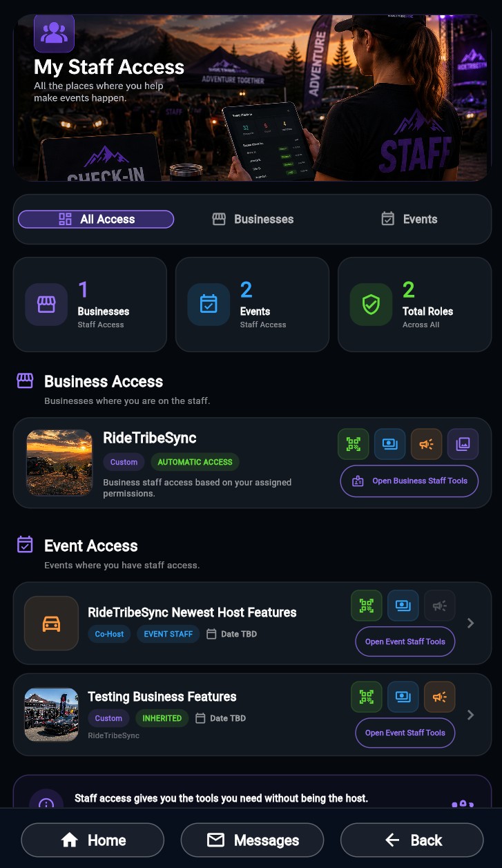
Task: Click RideTribeSync Newest Host Features title
Action: [192, 613]
